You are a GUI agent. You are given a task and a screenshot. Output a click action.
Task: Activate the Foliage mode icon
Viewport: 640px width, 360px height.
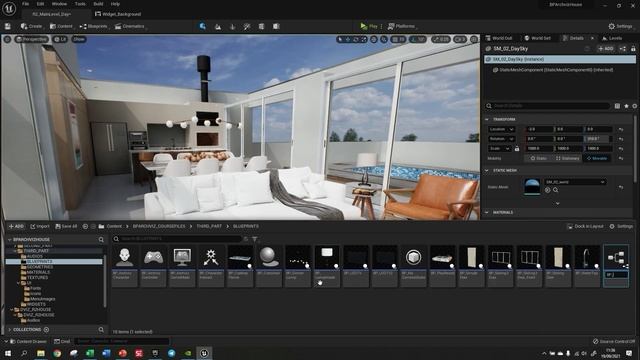(x=232, y=27)
